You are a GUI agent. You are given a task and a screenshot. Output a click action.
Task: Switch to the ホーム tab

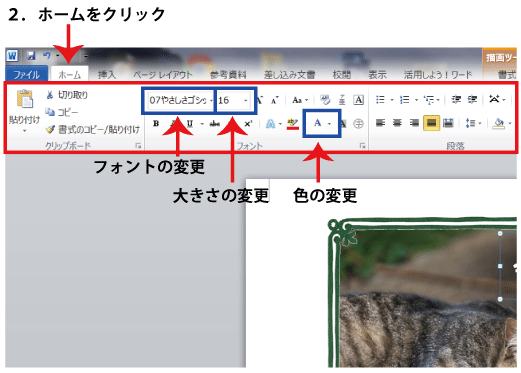[69, 75]
